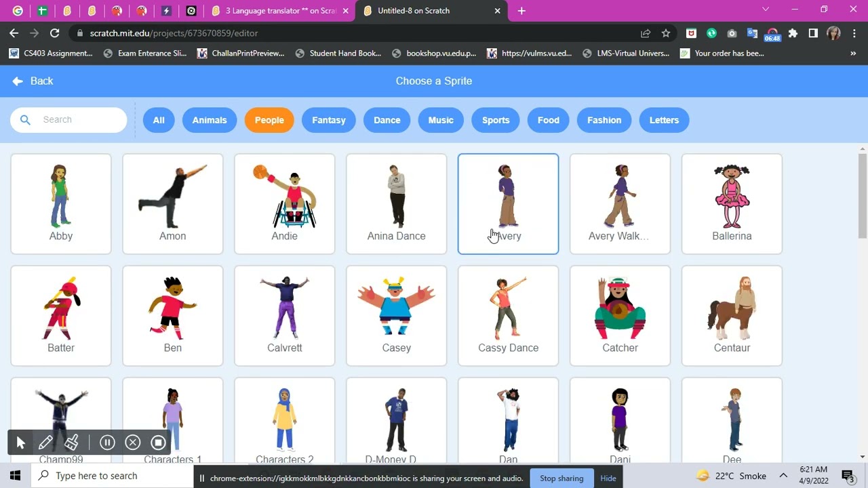
Task: Click the address bar URL
Action: (174, 33)
